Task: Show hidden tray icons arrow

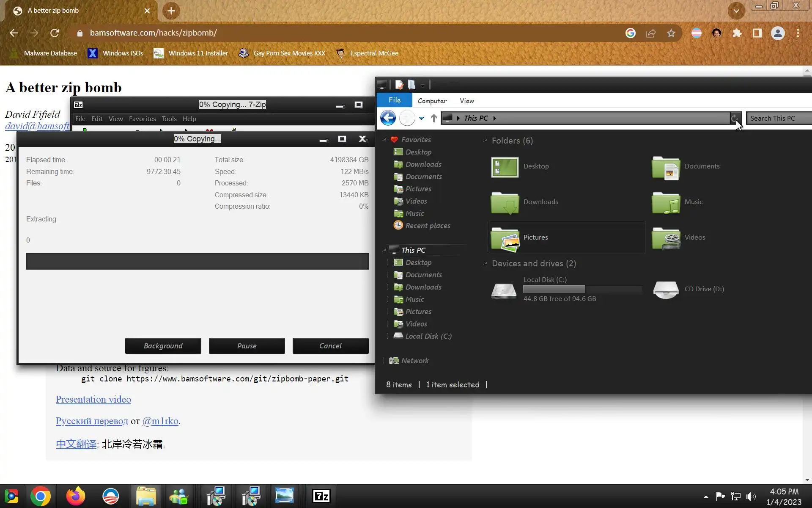Action: [x=705, y=497]
